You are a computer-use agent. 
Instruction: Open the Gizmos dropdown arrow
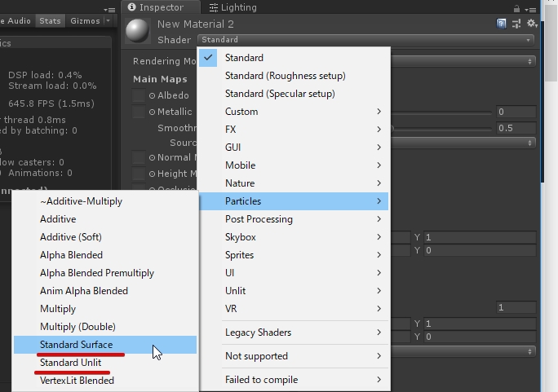click(x=108, y=21)
